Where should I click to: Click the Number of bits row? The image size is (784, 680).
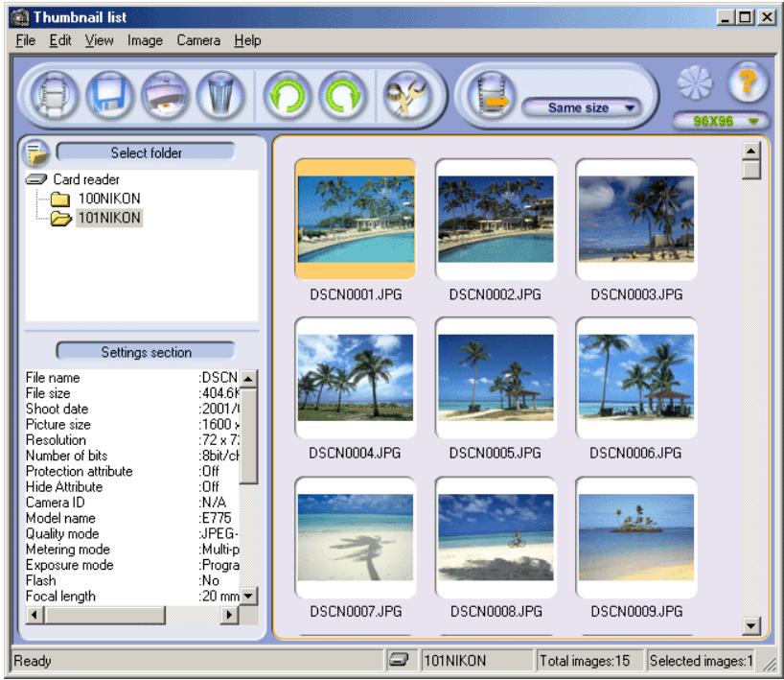click(132, 456)
